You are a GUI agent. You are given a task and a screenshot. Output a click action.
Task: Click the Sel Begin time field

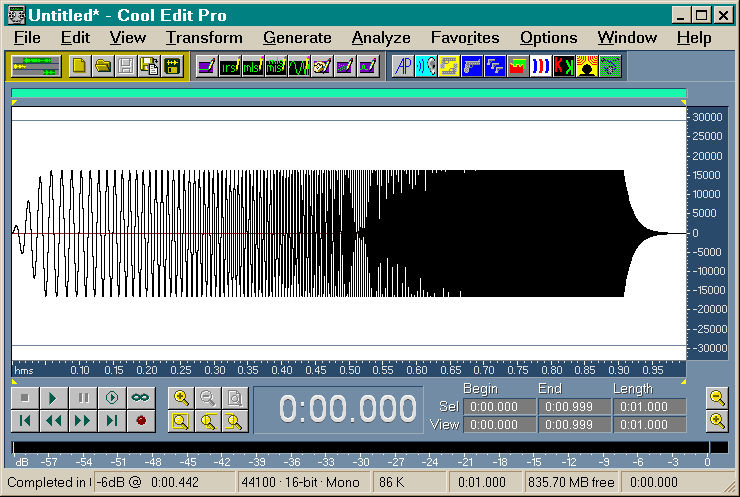[x=499, y=406]
